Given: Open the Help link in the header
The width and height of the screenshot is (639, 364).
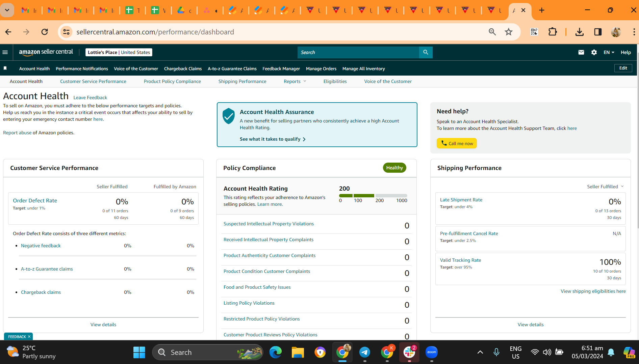Looking at the screenshot, I should point(625,52).
